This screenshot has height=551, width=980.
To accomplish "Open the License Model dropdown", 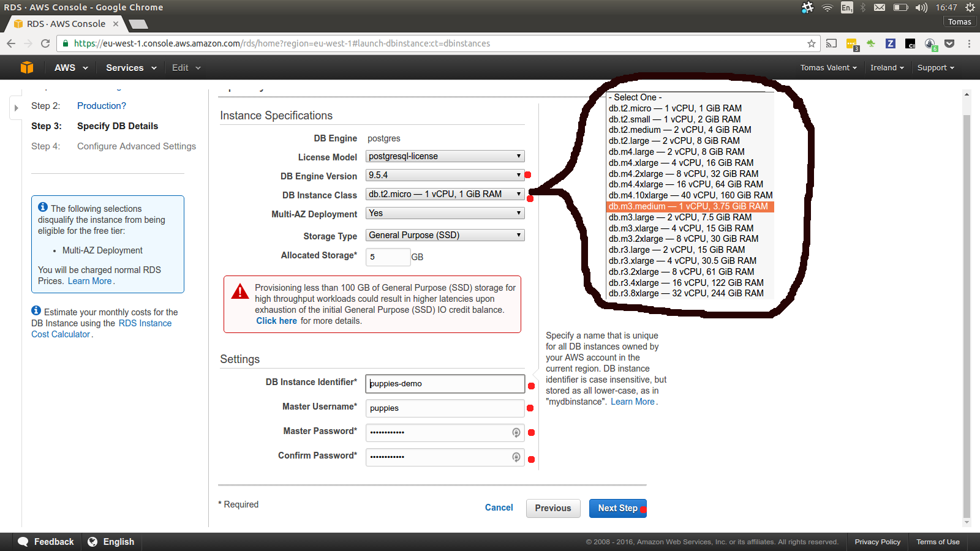I will click(445, 156).
